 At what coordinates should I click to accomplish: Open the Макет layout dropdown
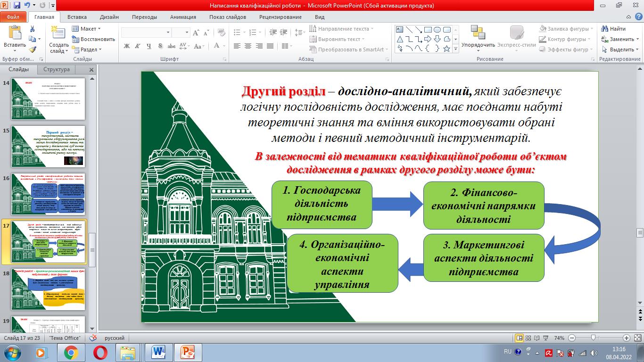coord(87,29)
